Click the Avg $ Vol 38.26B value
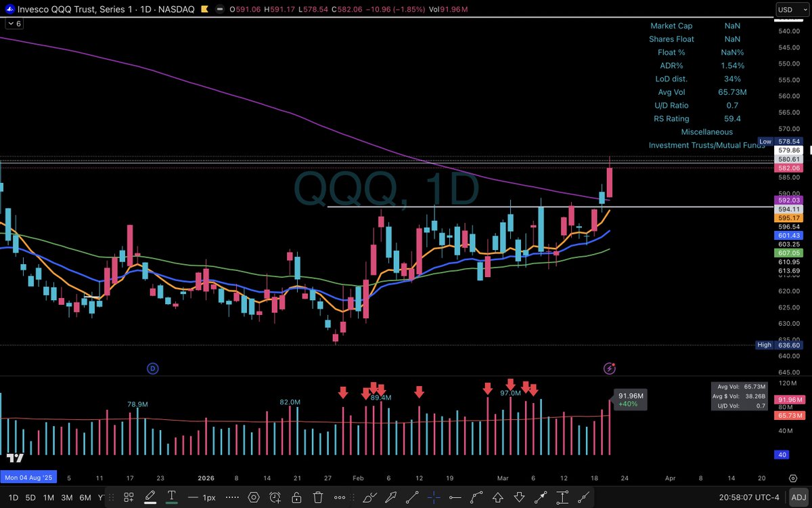812x508 pixels. [x=755, y=396]
